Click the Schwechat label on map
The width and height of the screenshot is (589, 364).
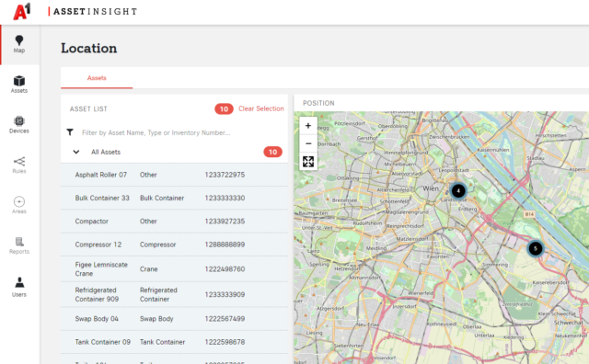(569, 323)
